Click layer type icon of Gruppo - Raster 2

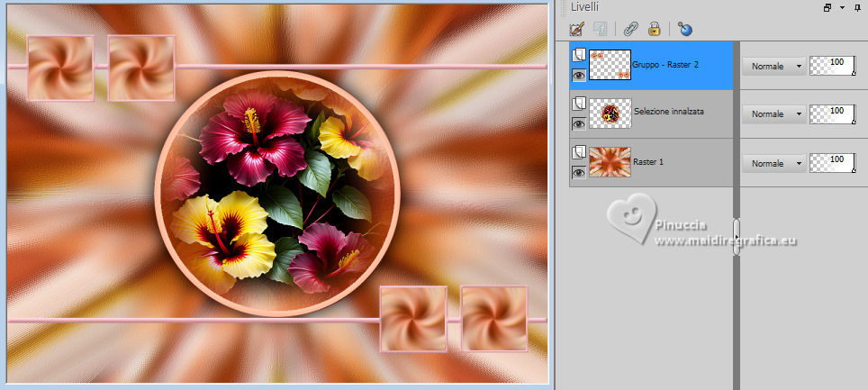point(578,56)
